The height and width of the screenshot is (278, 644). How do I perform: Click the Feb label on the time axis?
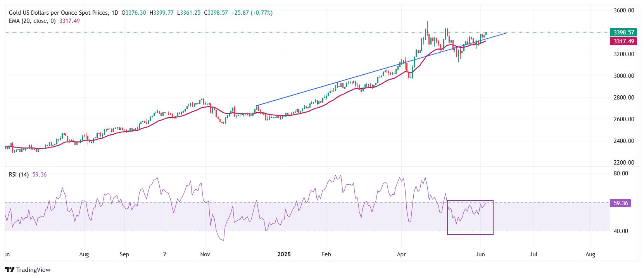coord(326,254)
